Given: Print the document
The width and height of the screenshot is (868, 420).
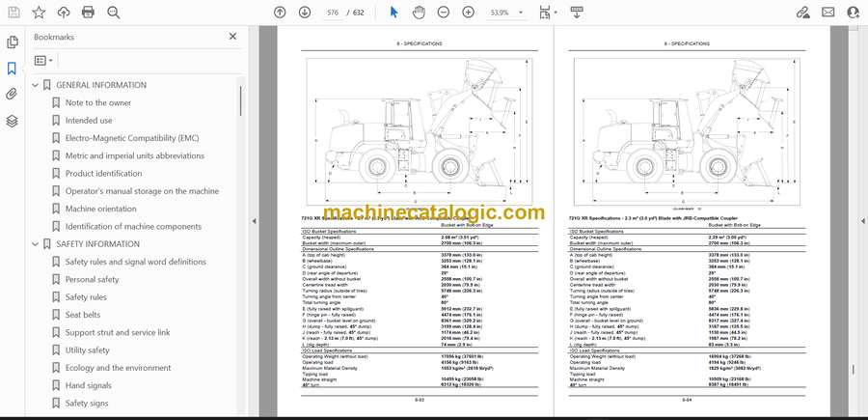Looking at the screenshot, I should (88, 13).
